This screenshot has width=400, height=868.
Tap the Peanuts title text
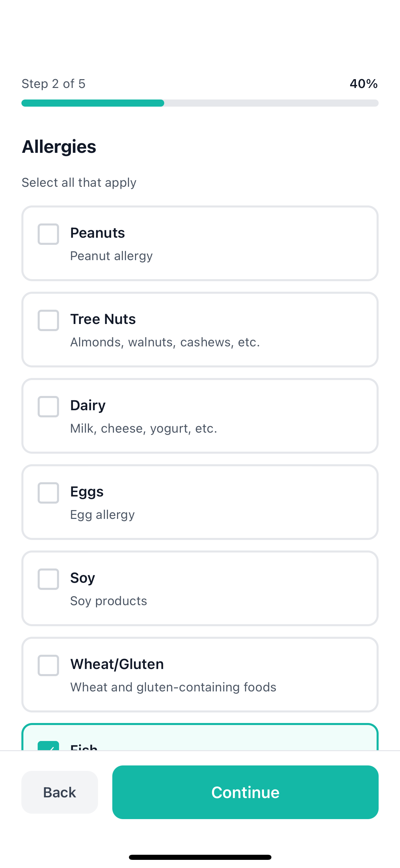pyautogui.click(x=97, y=233)
